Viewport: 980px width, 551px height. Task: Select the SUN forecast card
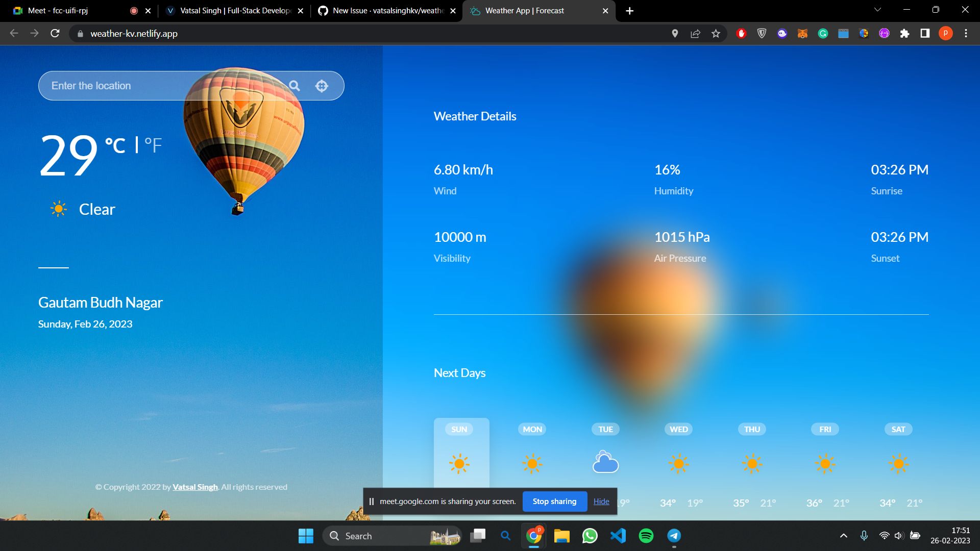(x=461, y=453)
